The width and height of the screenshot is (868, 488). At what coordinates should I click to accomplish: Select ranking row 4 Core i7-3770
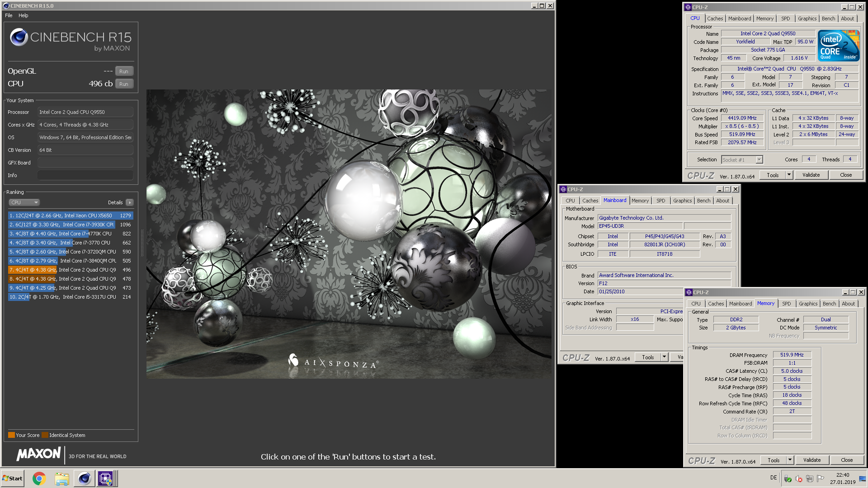pos(71,243)
